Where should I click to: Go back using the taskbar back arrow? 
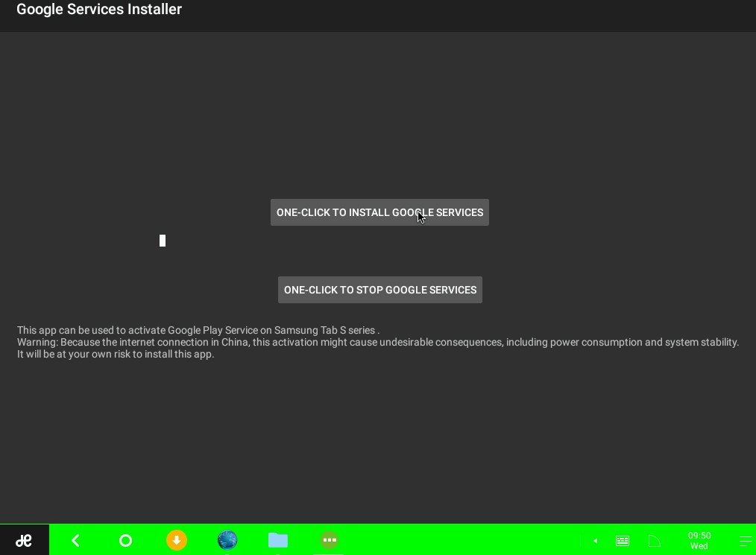(x=75, y=540)
